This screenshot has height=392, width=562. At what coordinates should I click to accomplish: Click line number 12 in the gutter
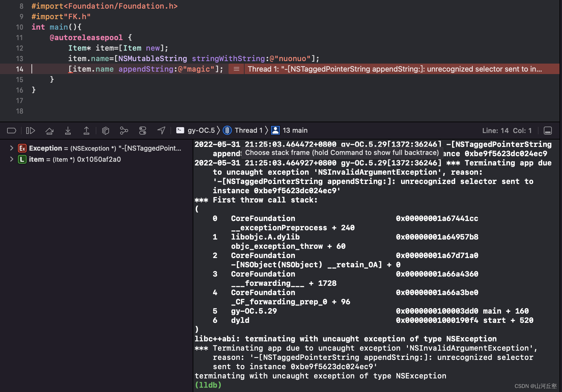(x=19, y=48)
